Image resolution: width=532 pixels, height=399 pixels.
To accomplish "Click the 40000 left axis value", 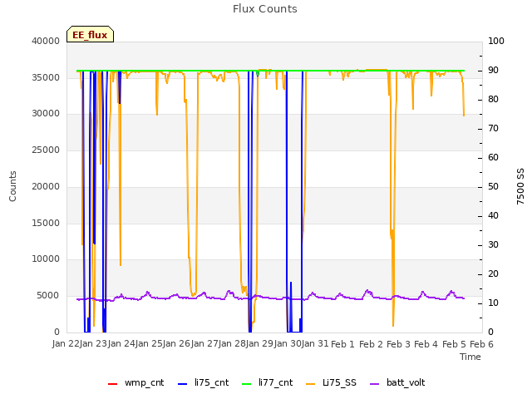I will (46, 41).
